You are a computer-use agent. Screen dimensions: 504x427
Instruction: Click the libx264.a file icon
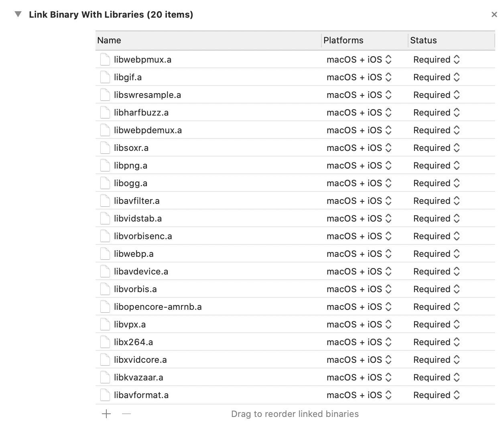coord(105,342)
